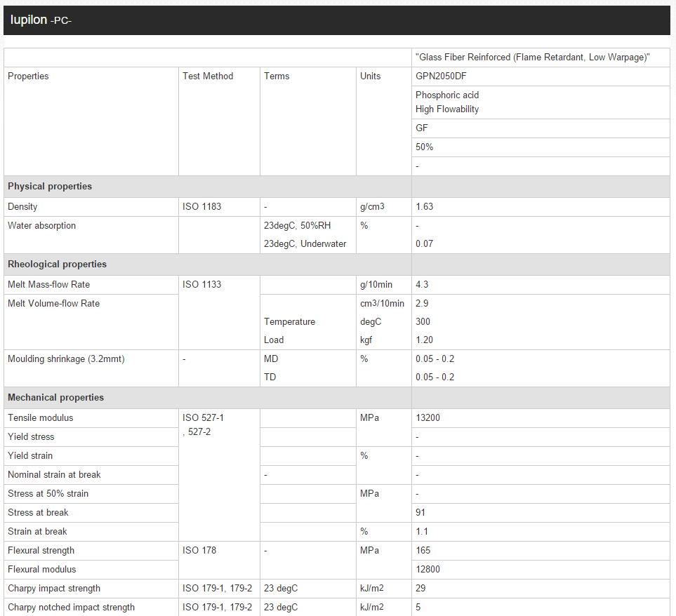Viewport: 676px width, 616px height.
Task: Click the Stress at break label
Action: [39, 513]
